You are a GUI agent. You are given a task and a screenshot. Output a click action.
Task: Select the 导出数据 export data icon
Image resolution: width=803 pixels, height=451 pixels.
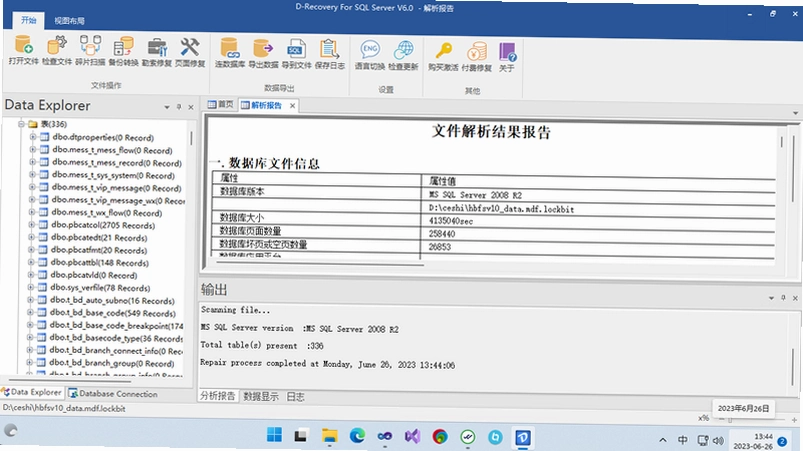(x=263, y=53)
